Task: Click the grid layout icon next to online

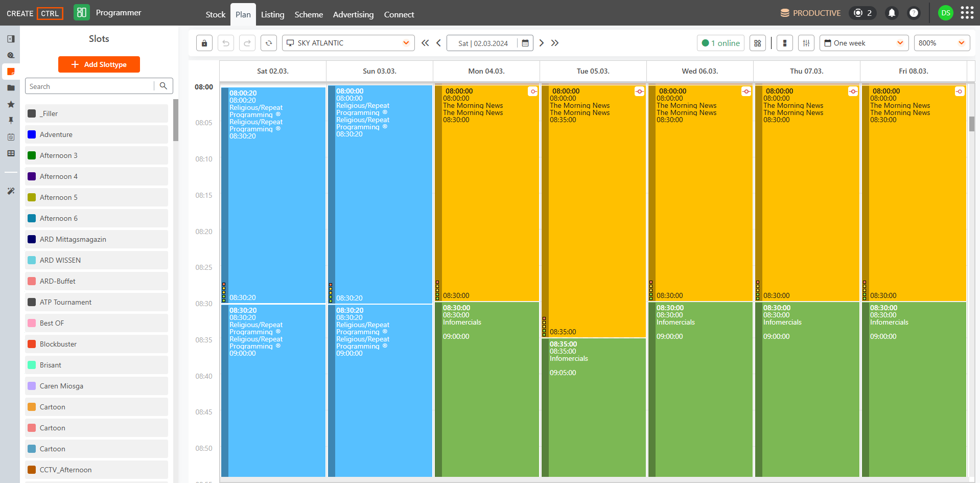Action: 758,43
